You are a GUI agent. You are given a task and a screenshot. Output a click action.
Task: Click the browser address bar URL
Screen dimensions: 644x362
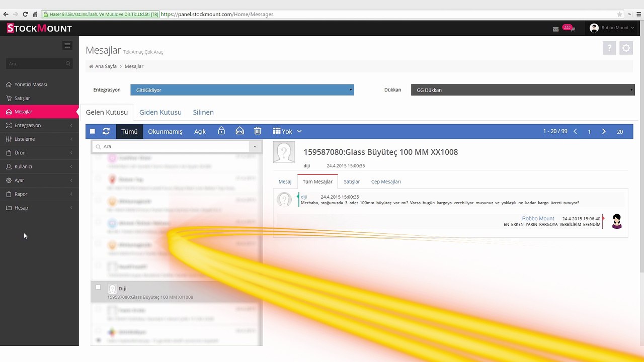tap(217, 14)
